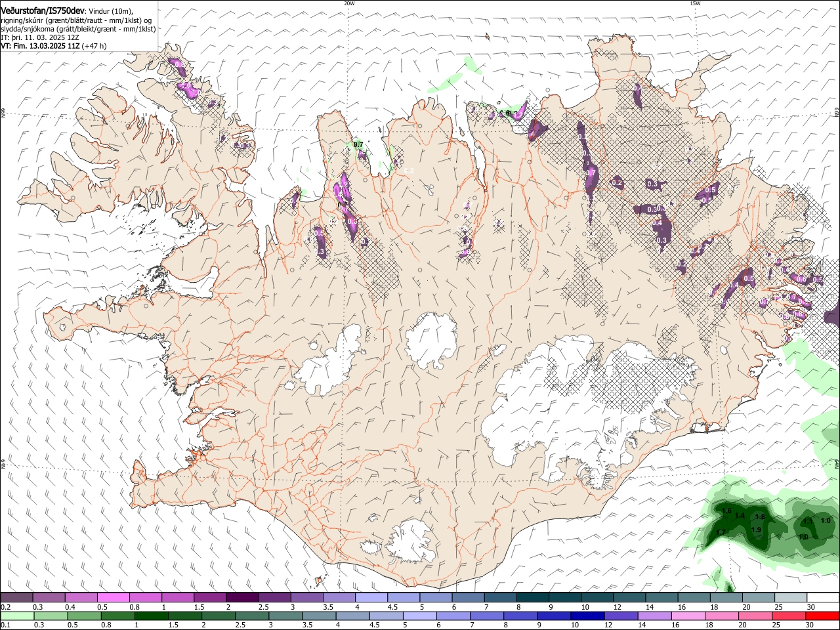The height and width of the screenshot is (630, 840).
Task: Select the pale lavender 5 rain scale swatch
Action: click(419, 616)
